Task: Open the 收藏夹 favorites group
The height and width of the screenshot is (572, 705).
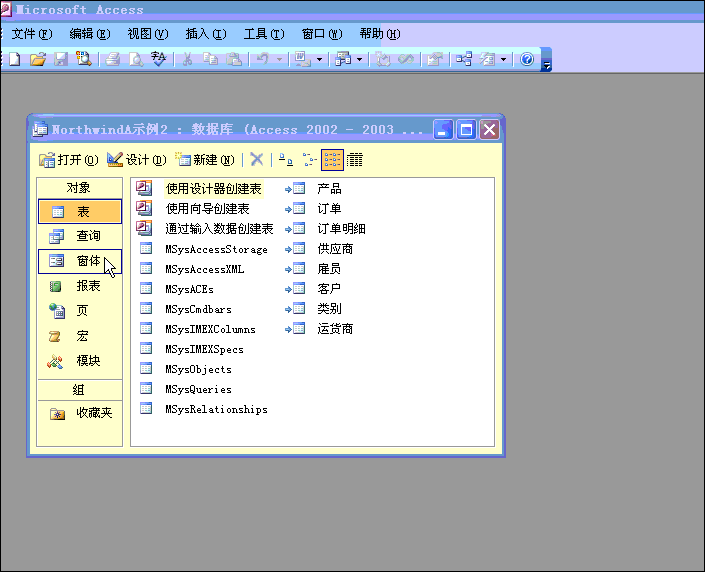Action: click(80, 413)
